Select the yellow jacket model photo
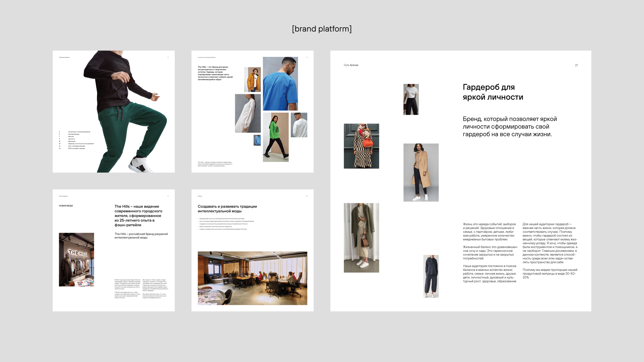Screen dimensions: 644x362 click(252, 79)
